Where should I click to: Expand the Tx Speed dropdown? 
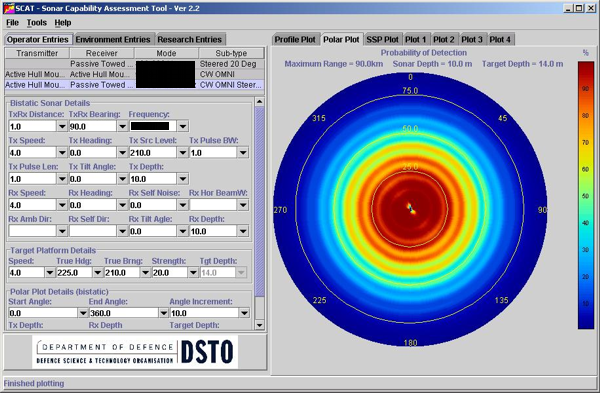[x=62, y=153]
